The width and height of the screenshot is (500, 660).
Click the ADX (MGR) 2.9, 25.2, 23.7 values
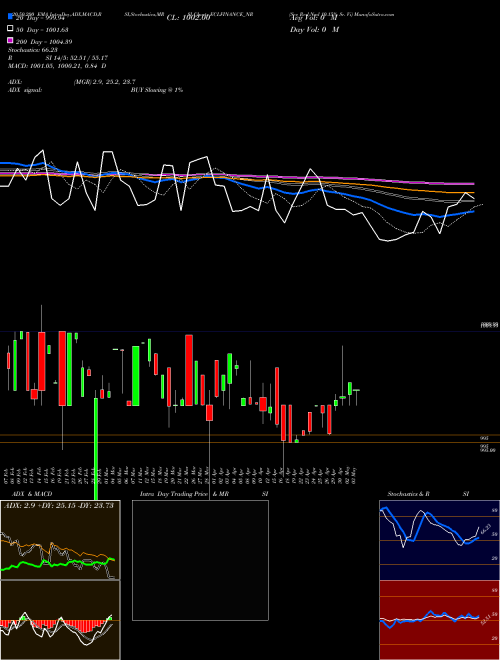(104, 82)
